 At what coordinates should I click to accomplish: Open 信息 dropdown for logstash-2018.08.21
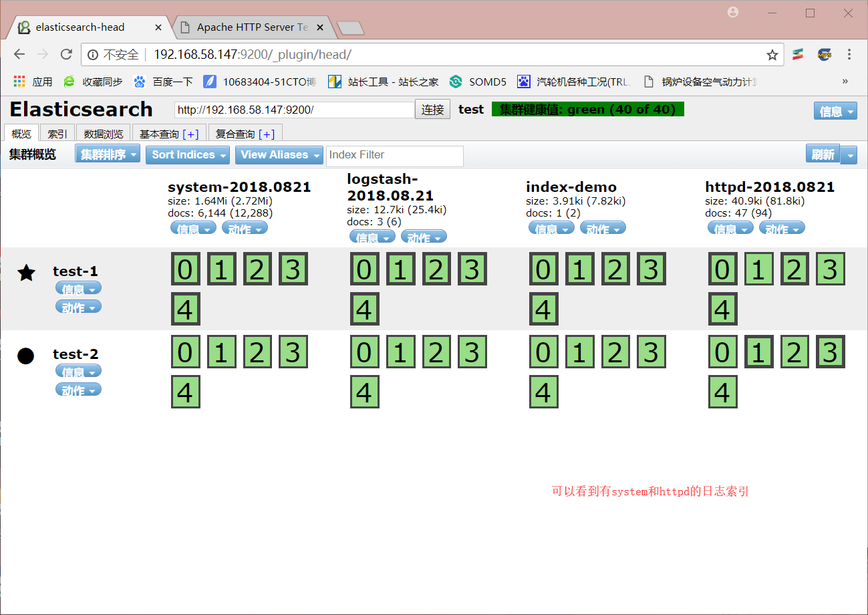372,237
